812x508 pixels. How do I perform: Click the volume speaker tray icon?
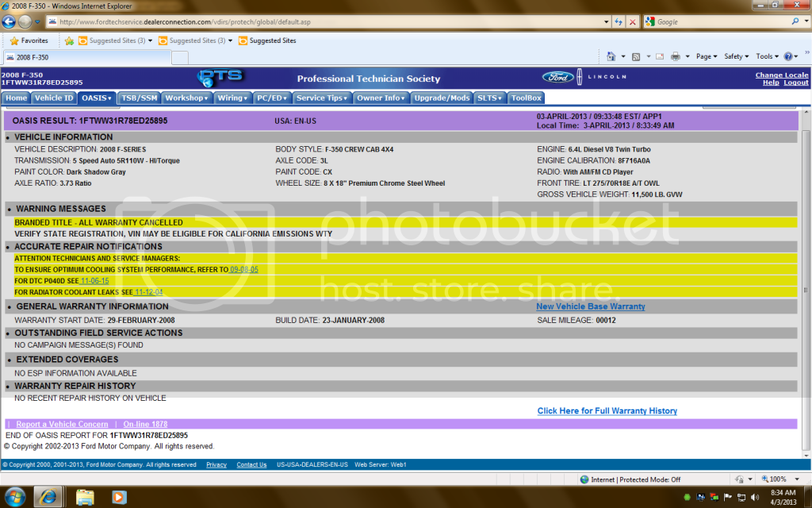[x=755, y=497]
